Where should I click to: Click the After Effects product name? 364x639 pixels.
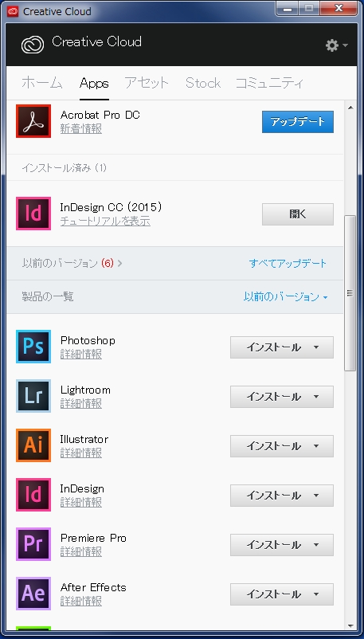tap(93, 587)
